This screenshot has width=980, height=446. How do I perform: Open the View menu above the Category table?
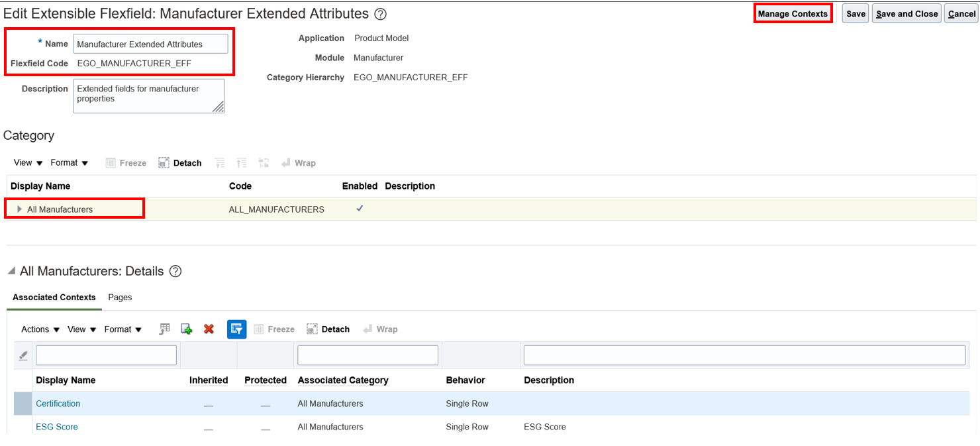(x=28, y=163)
